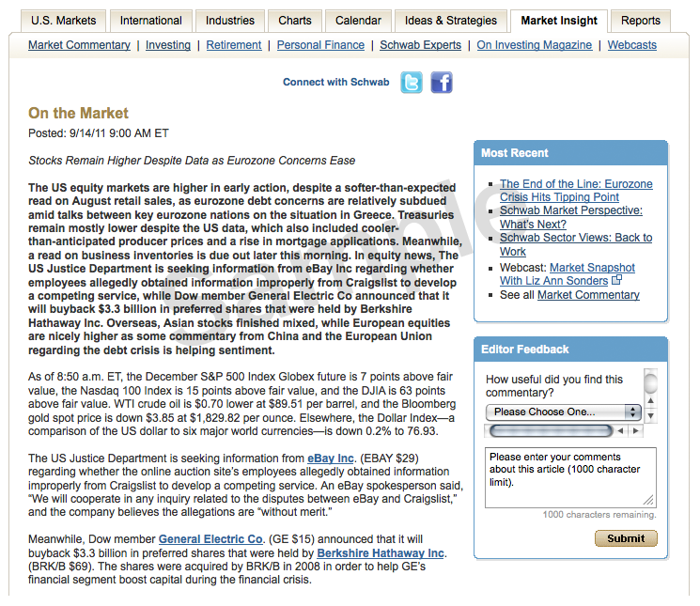Click the '1000 characters remaining.' counter text
The height and width of the screenshot is (606, 700).
pos(599,515)
